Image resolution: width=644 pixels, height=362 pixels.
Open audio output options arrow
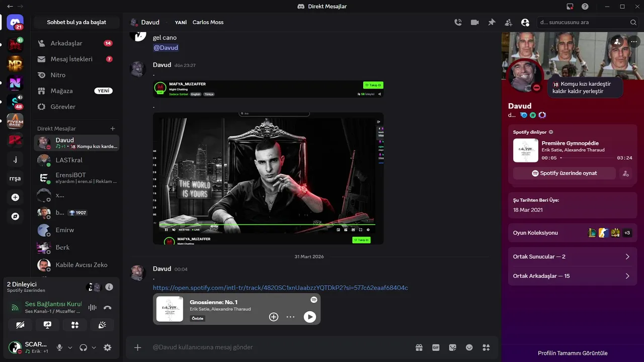click(x=94, y=347)
